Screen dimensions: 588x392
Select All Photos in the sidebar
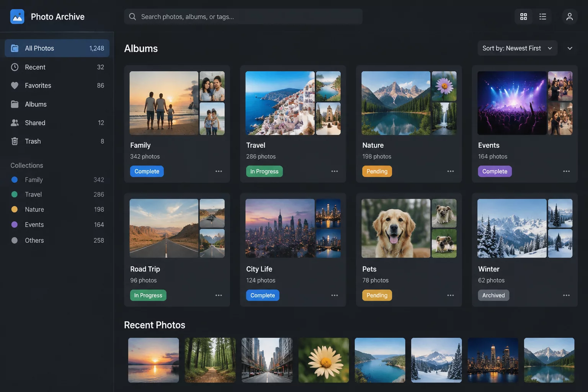pyautogui.click(x=57, y=48)
